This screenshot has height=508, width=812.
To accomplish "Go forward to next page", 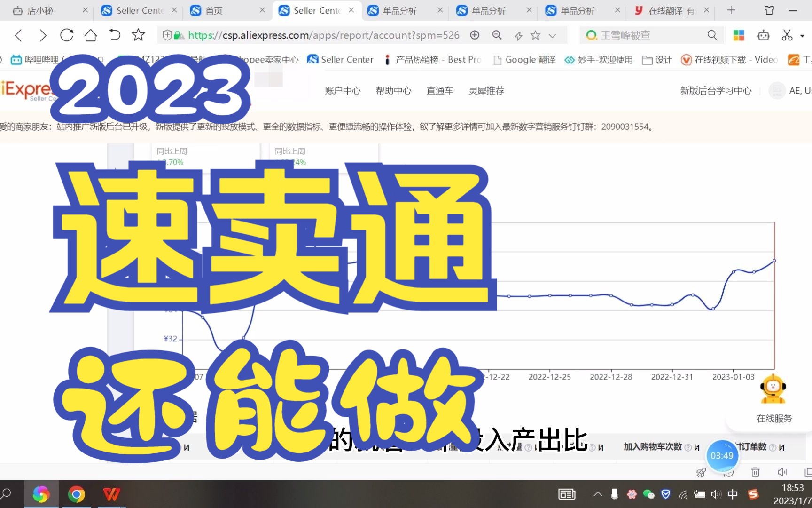I will click(x=43, y=35).
